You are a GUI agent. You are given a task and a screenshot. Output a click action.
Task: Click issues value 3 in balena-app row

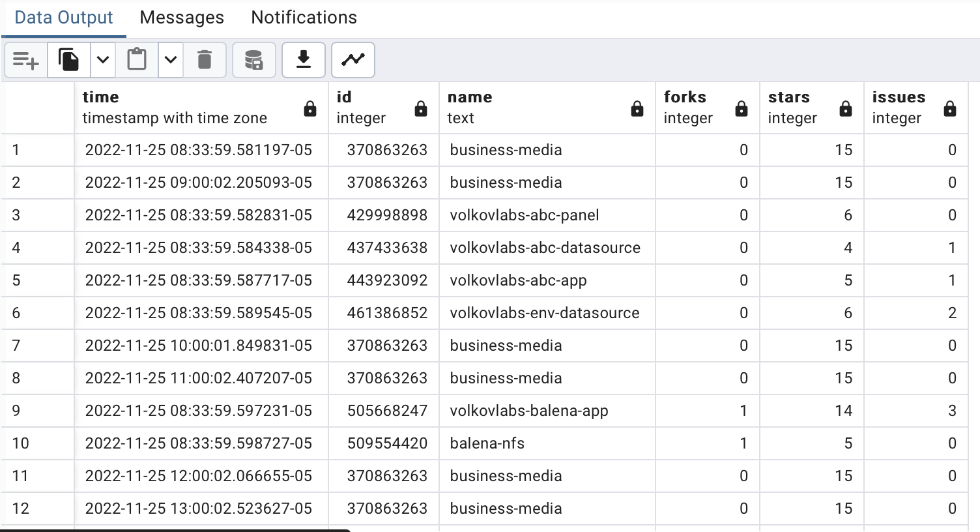[x=916, y=411]
